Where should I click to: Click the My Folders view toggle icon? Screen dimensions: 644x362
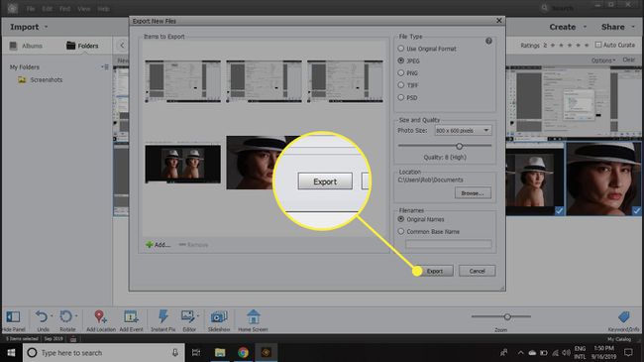click(x=105, y=66)
